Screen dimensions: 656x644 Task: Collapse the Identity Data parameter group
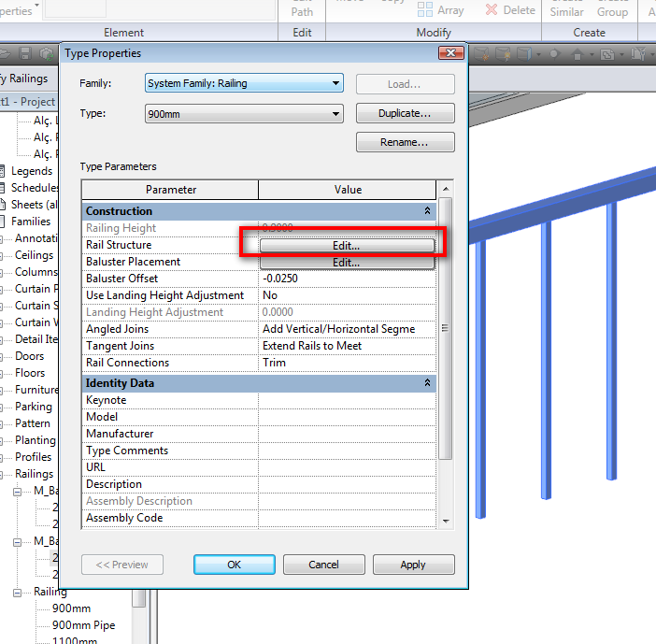point(427,382)
